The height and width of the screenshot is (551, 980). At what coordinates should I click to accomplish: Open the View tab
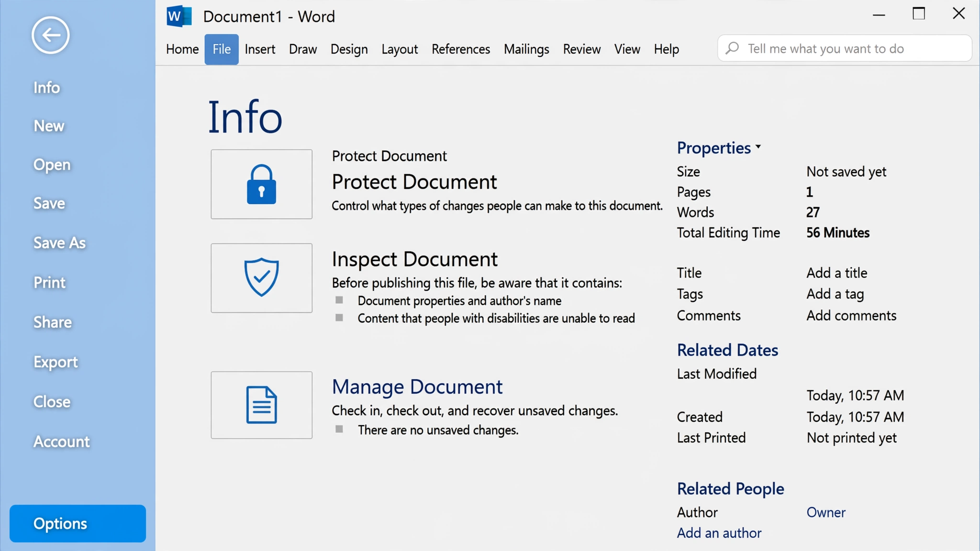point(627,49)
